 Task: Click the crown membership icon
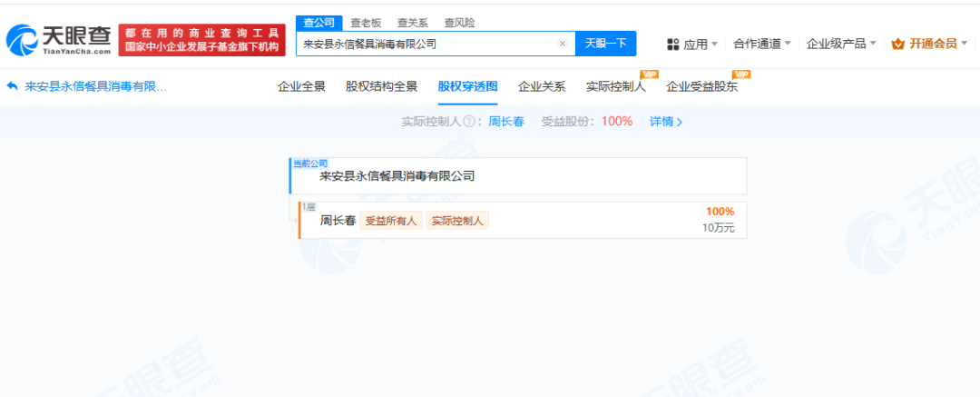(898, 44)
